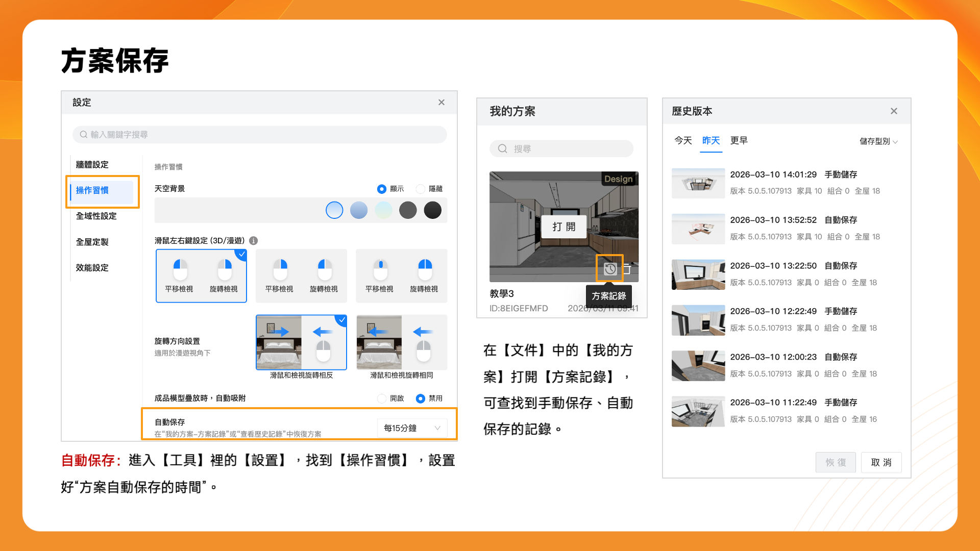Screen dimensions: 980x551
Task: Switch to the 更早 tab
Action: [739, 140]
